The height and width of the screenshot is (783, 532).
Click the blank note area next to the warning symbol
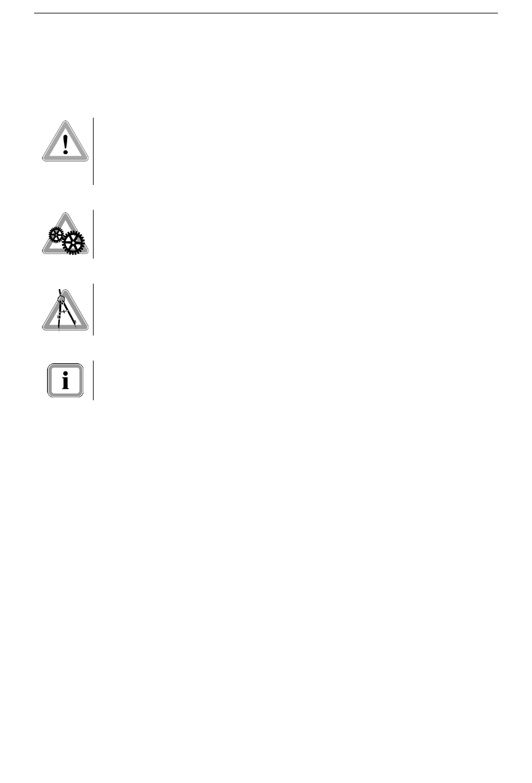click(296, 151)
